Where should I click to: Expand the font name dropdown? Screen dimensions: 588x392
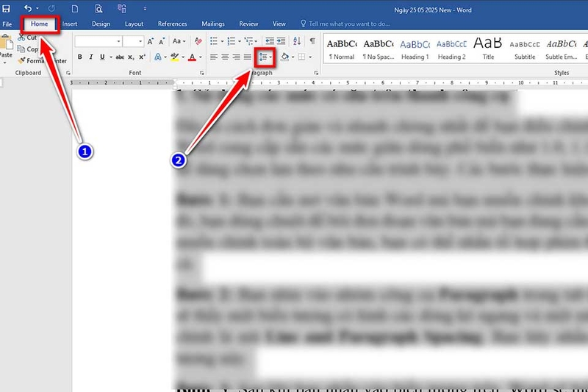(x=119, y=41)
